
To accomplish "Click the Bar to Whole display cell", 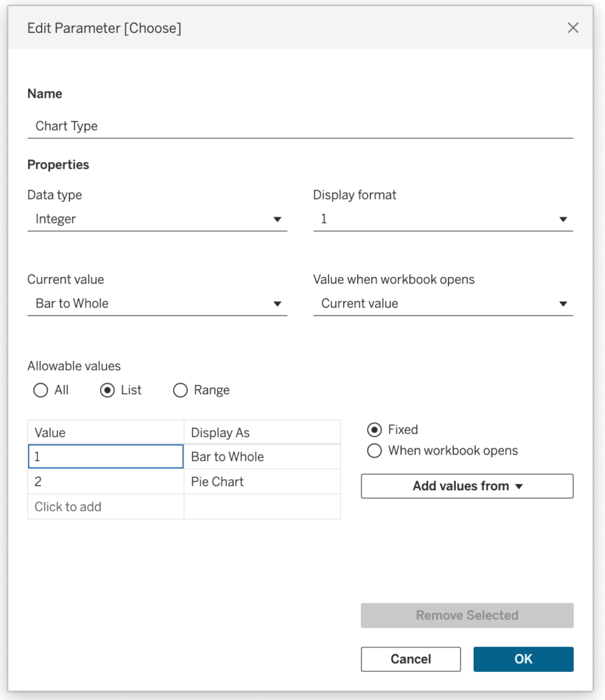I will (262, 457).
